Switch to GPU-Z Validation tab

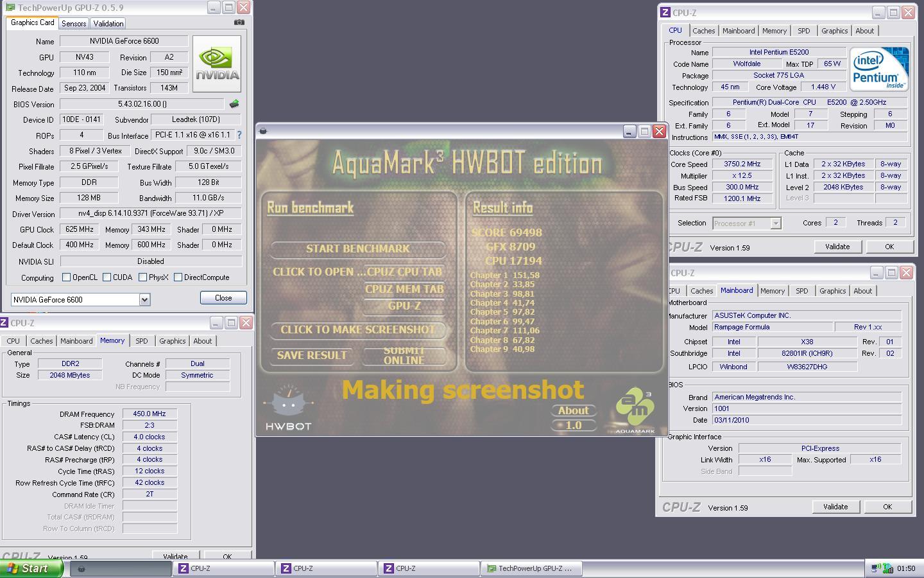[108, 23]
